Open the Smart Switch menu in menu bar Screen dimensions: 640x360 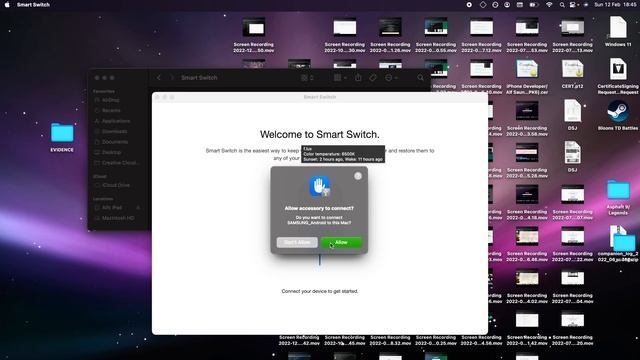point(33,4)
